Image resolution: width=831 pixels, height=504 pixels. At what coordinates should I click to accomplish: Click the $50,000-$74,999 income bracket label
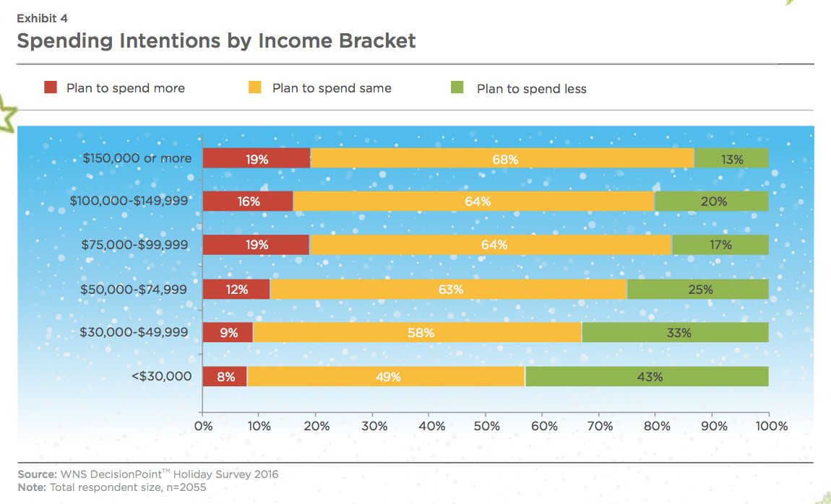134,290
